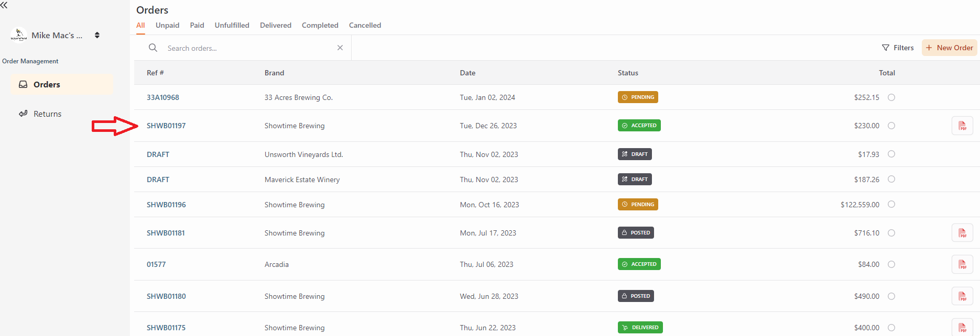Download PDF for order SHWB01180

click(962, 296)
